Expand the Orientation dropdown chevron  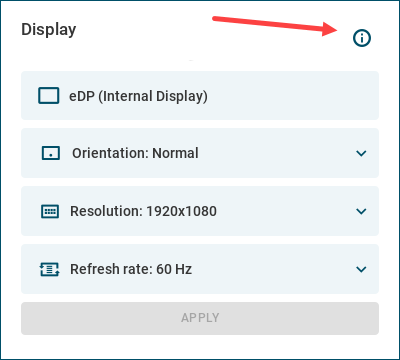[x=361, y=153]
